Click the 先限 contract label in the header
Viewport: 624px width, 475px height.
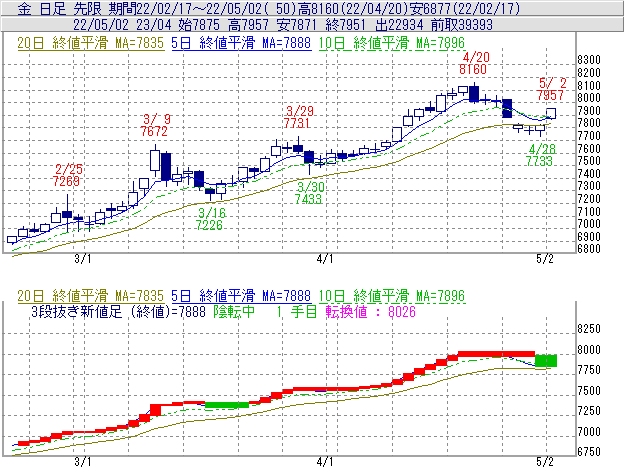[x=87, y=8]
